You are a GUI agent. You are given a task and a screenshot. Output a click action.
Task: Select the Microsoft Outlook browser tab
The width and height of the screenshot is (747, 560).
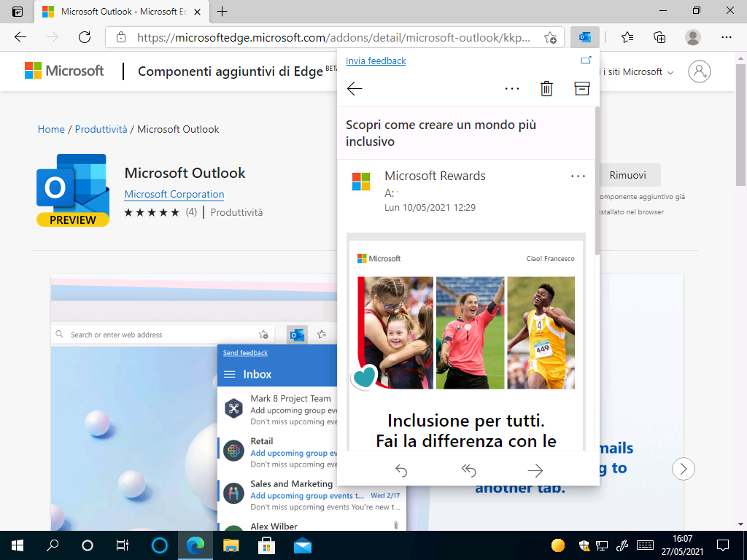(122, 12)
